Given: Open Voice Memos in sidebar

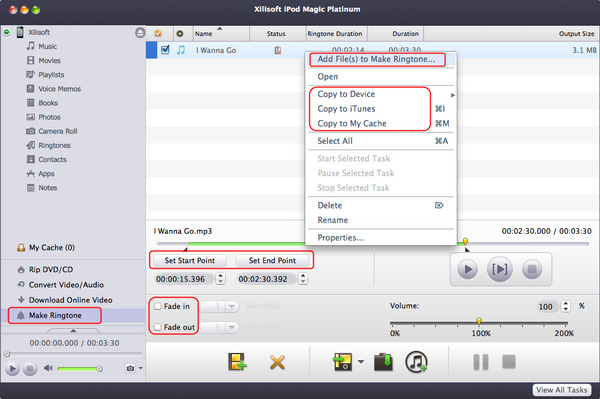Looking at the screenshot, I should [x=54, y=89].
